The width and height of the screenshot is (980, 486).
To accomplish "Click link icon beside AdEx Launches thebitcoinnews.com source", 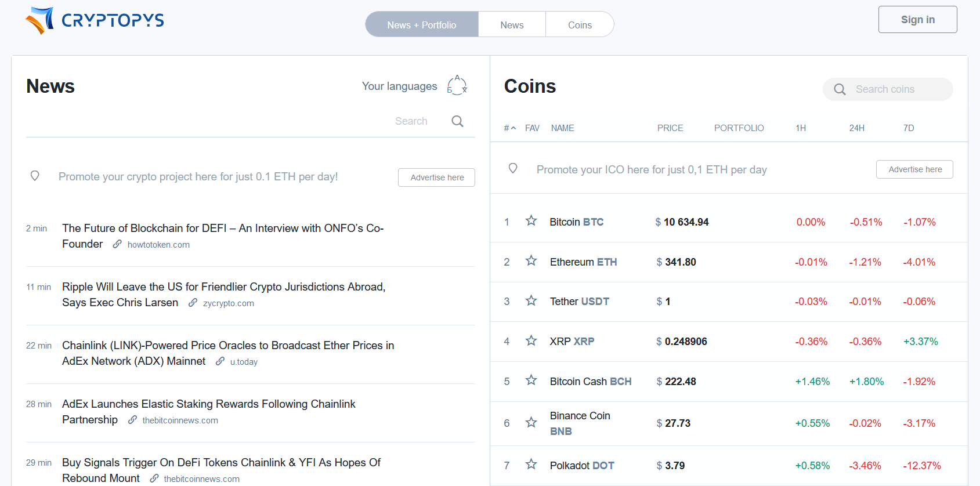I will (132, 420).
